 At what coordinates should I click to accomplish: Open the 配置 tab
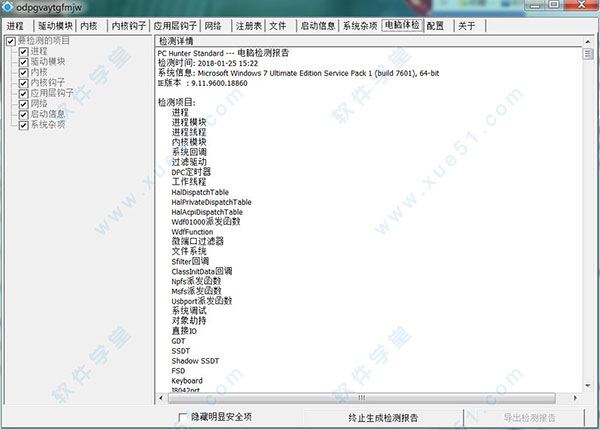coord(434,25)
